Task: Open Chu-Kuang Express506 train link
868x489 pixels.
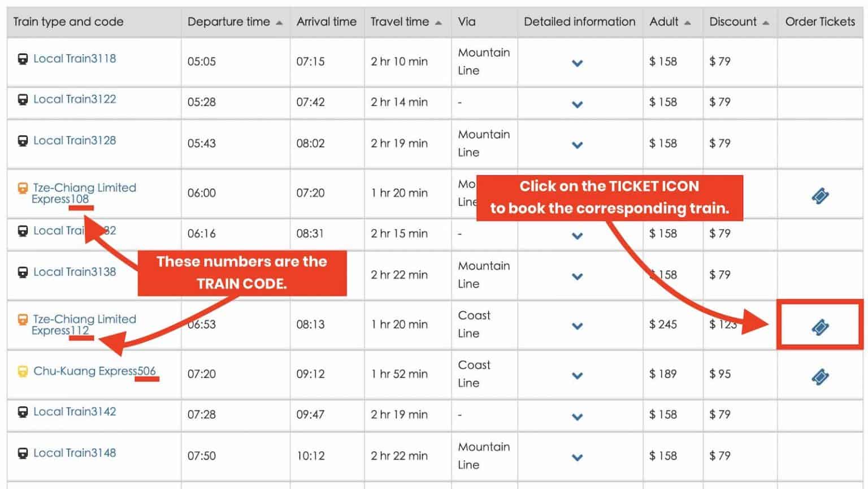Action: pyautogui.click(x=94, y=371)
